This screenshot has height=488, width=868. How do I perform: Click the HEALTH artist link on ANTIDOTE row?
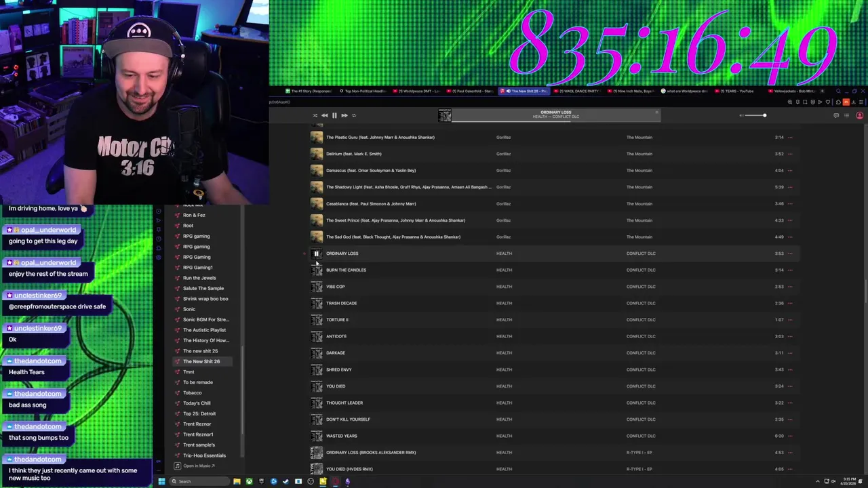pyautogui.click(x=504, y=336)
